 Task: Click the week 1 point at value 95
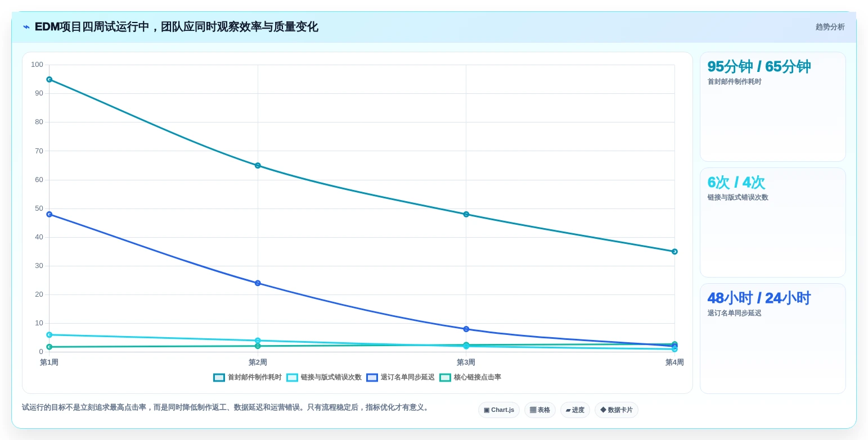50,80
